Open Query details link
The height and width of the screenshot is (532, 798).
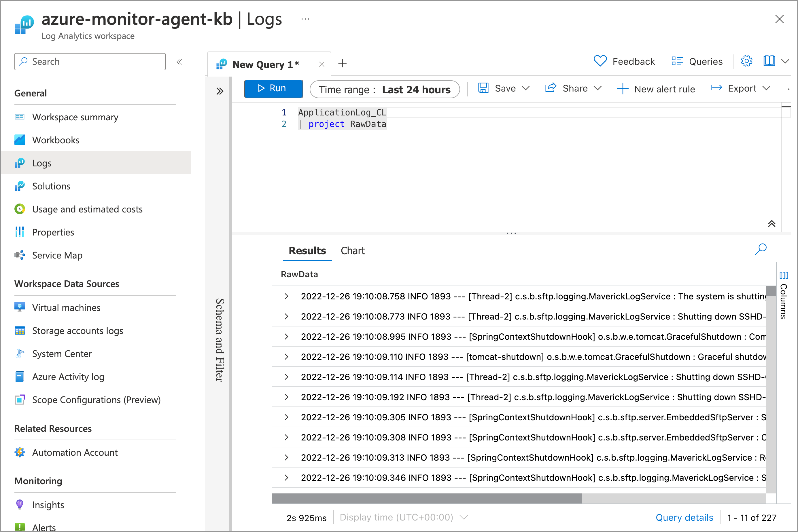pyautogui.click(x=684, y=517)
